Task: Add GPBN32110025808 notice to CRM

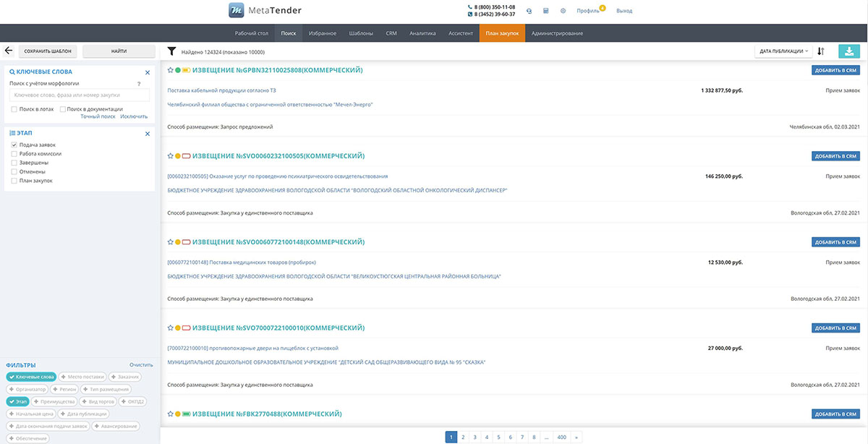Action: [836, 70]
